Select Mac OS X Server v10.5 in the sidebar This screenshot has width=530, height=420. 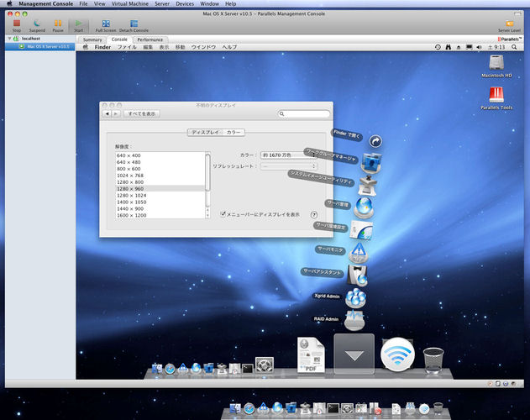click(39, 46)
